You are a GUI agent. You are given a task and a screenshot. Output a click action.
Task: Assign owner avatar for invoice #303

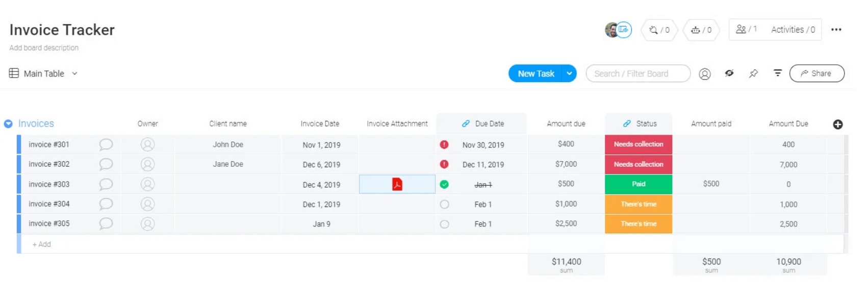(x=147, y=184)
